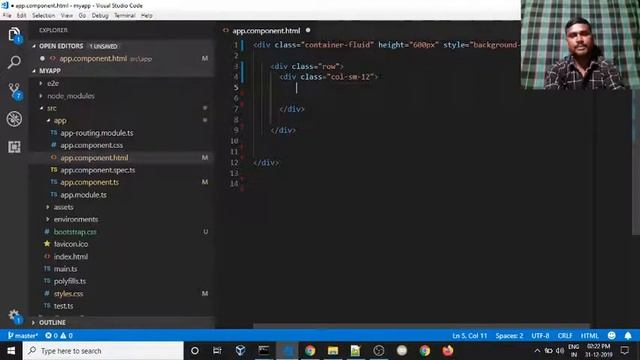Screen dimensions: 640x360
Task: Switch to Visual Studio Code taskbar icon
Action: 287,351
